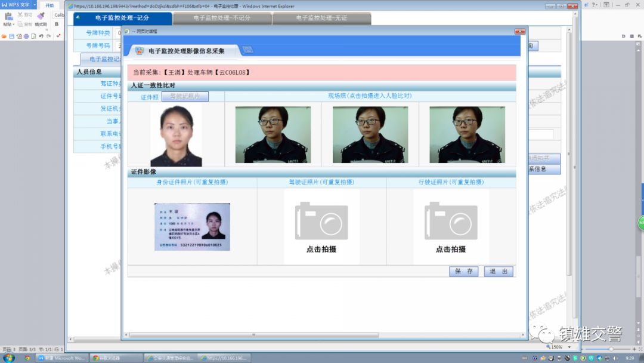
Task: Launch Chrome from the taskbar pinned icon
Action: coord(27,358)
